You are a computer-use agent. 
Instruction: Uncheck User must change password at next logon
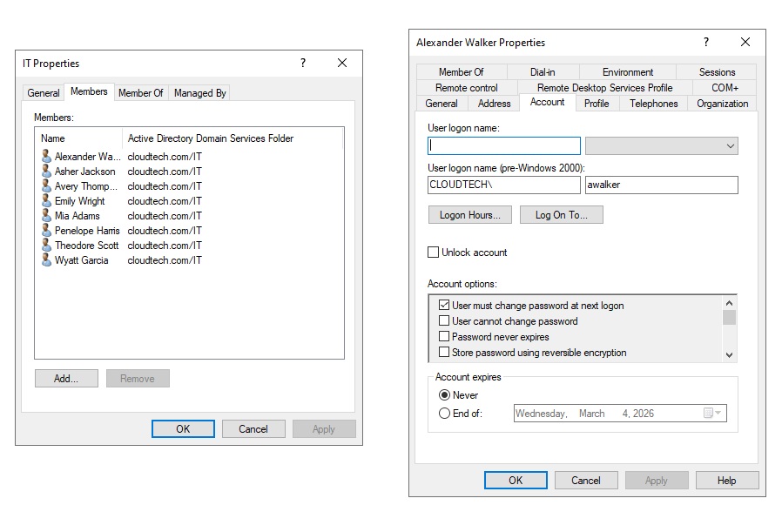(x=444, y=306)
